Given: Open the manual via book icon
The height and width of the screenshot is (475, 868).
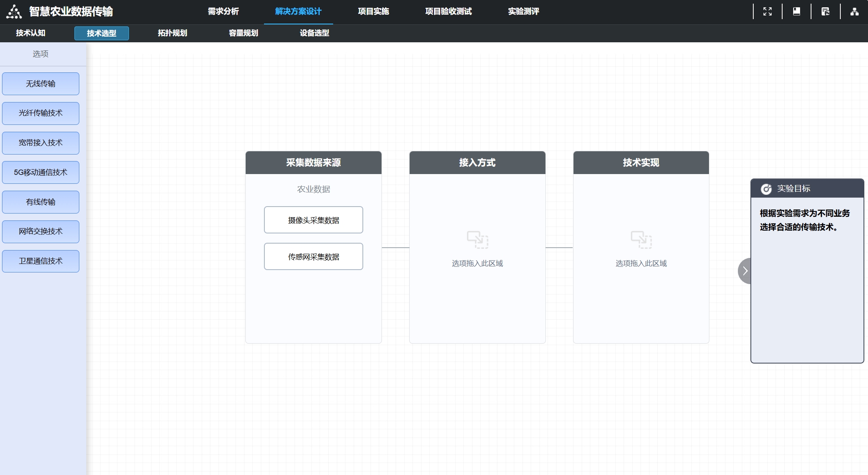Looking at the screenshot, I should 796,11.
